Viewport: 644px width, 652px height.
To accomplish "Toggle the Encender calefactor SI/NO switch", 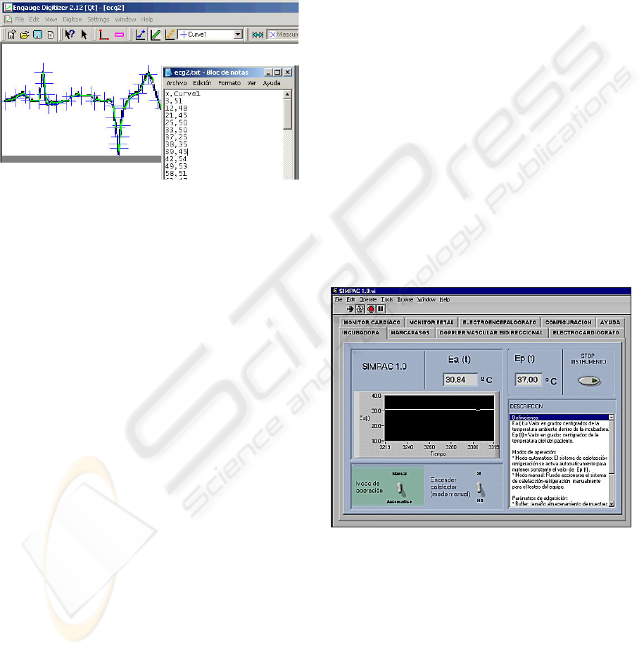I will 479,487.
